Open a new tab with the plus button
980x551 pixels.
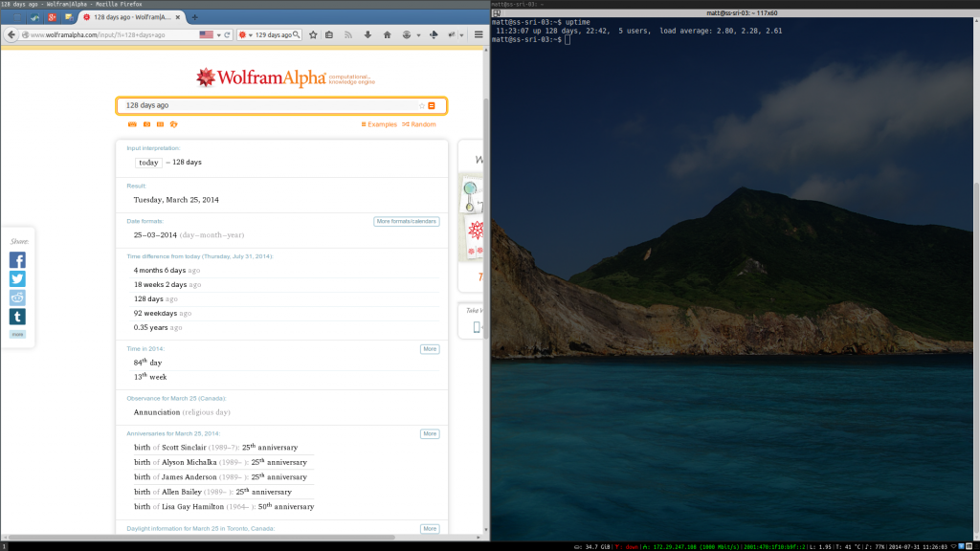point(194,17)
